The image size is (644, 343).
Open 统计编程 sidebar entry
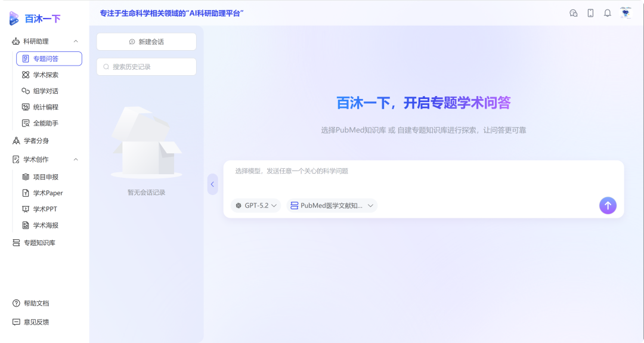point(45,107)
